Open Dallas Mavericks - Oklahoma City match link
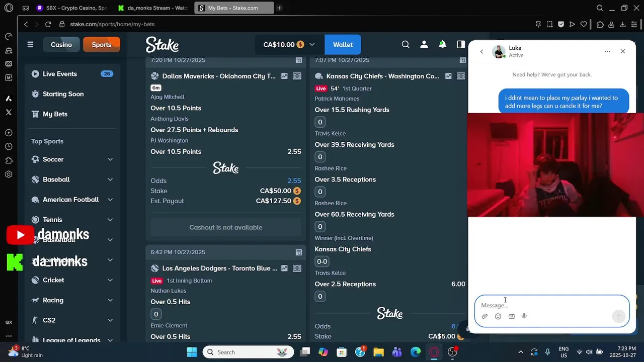 pos(219,76)
